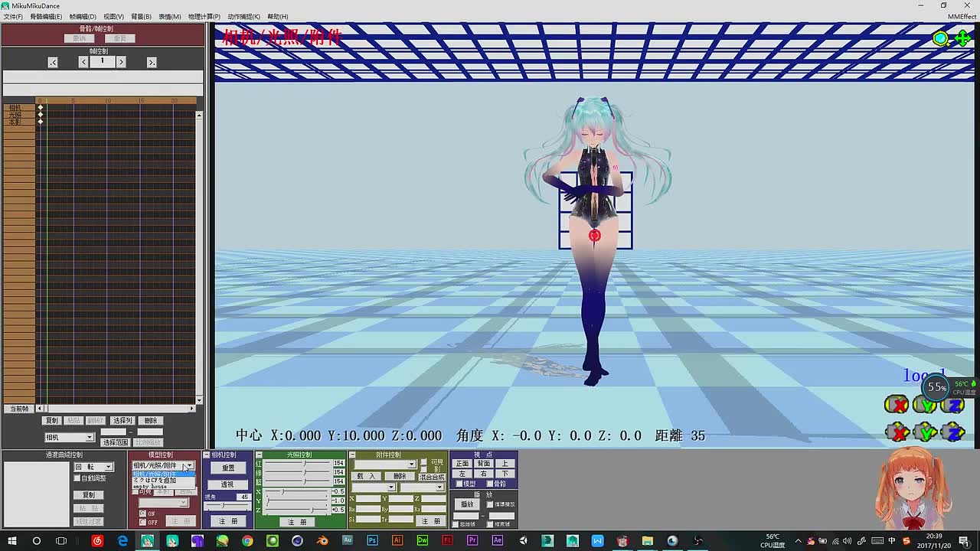980x551 pixels.
Task: Open Dreamweaver from the taskbar
Action: [x=423, y=540]
